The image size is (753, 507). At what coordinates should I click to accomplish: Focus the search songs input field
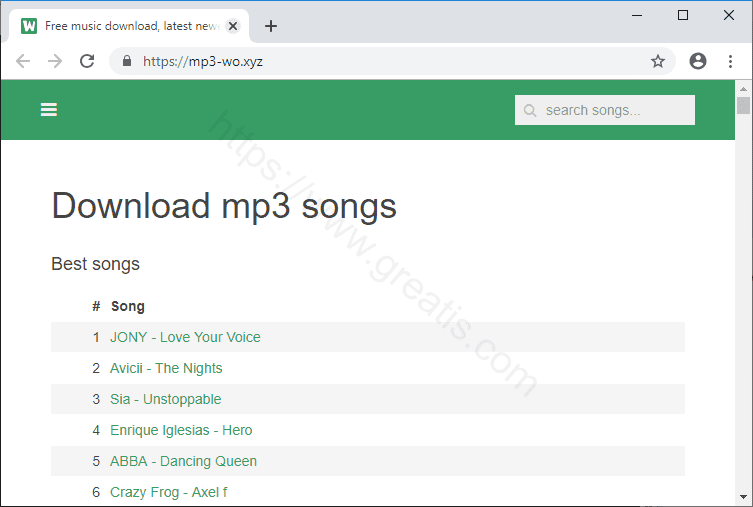(x=605, y=110)
